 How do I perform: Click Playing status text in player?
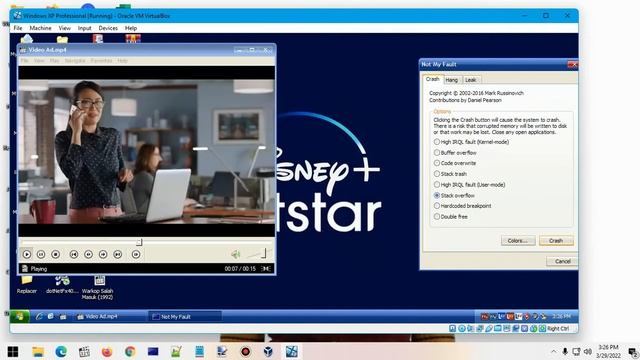[39, 269]
